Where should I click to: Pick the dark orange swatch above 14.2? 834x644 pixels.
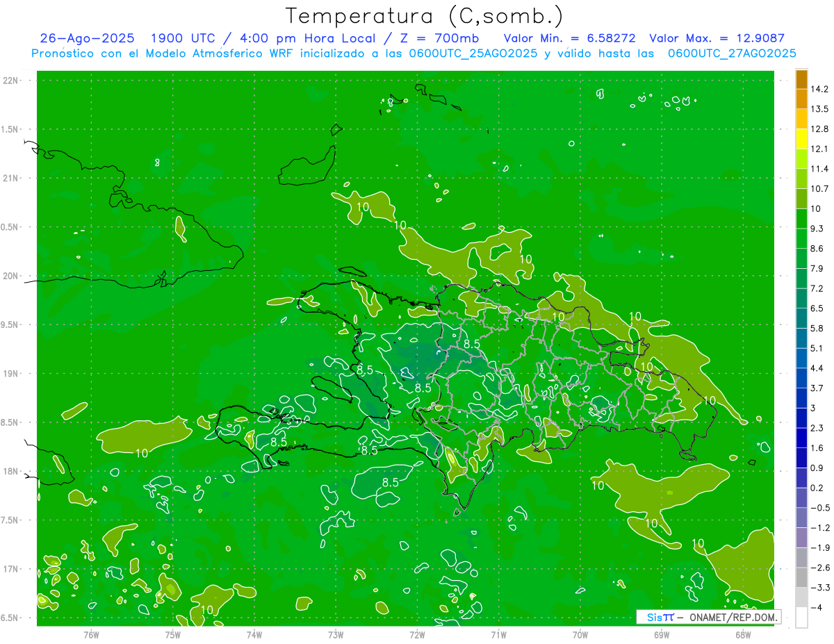click(801, 79)
